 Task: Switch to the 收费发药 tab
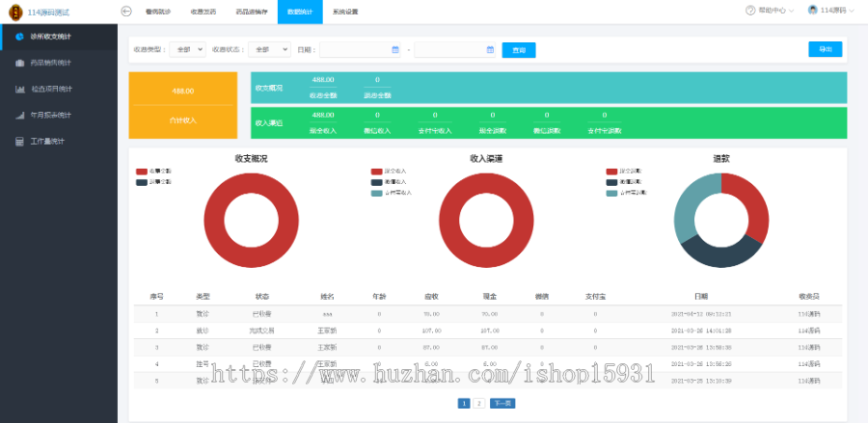(203, 12)
